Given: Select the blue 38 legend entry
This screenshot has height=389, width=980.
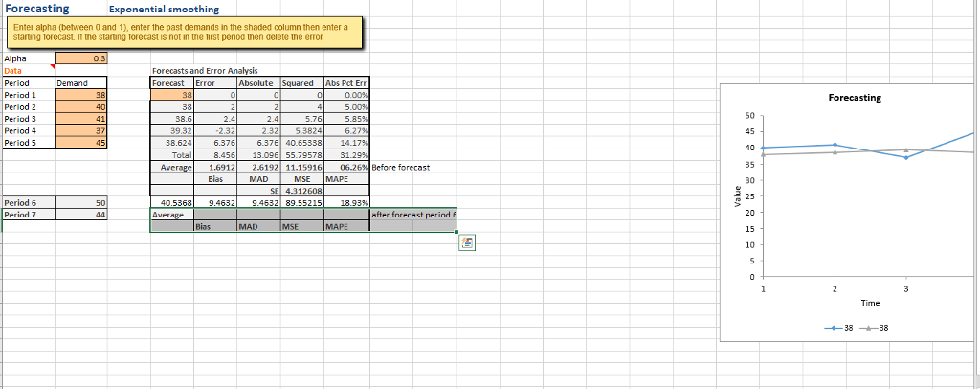Looking at the screenshot, I should tap(837, 327).
